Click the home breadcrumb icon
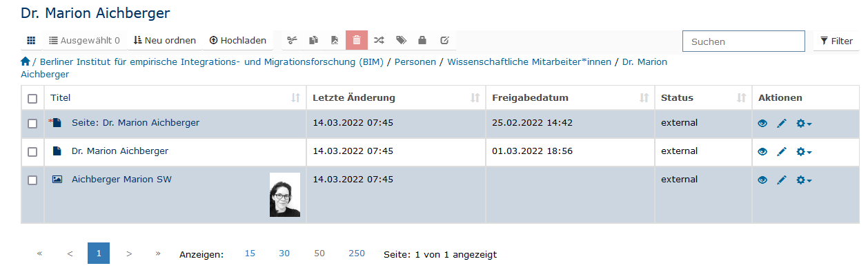868x268 pixels. (x=26, y=61)
